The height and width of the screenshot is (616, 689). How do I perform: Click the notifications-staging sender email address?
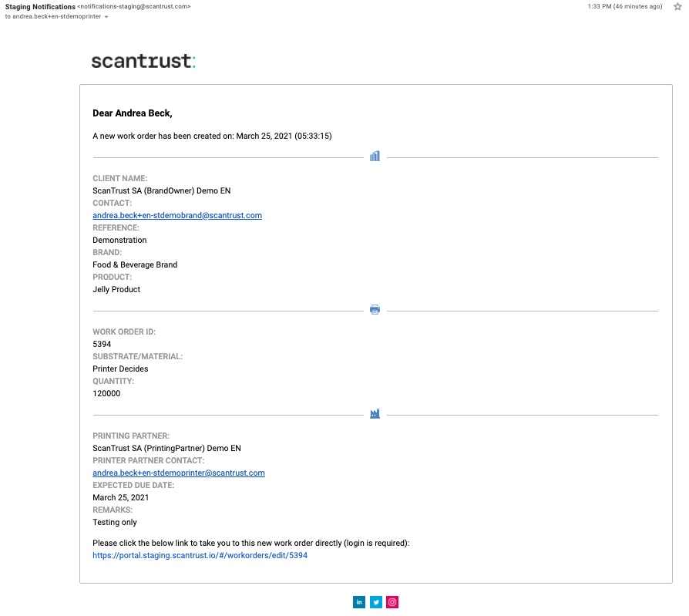[x=134, y=7]
